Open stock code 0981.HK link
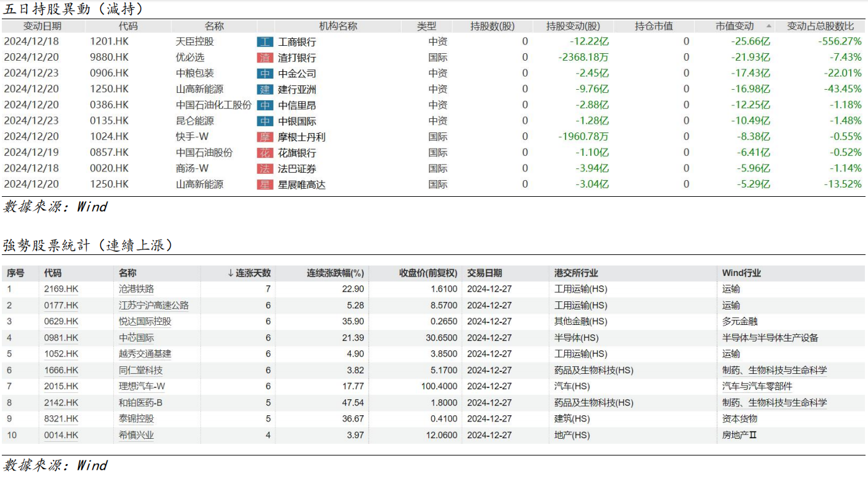This screenshot has height=479, width=868. coord(61,338)
